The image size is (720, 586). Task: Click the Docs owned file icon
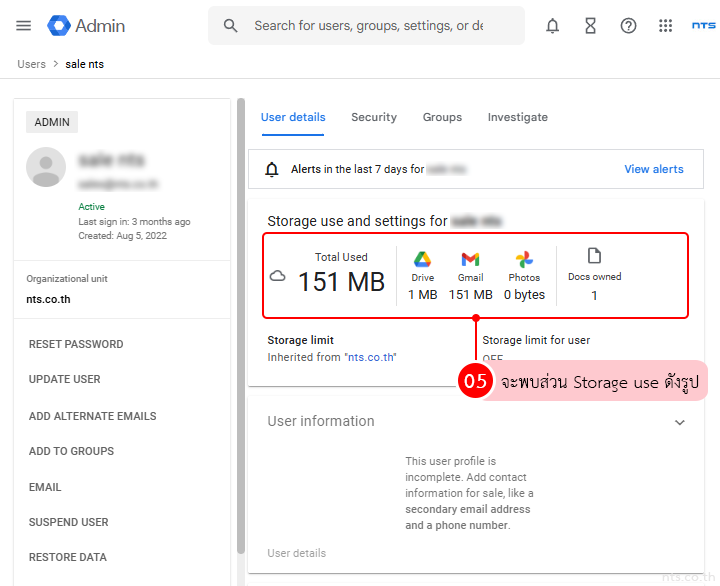(594, 256)
